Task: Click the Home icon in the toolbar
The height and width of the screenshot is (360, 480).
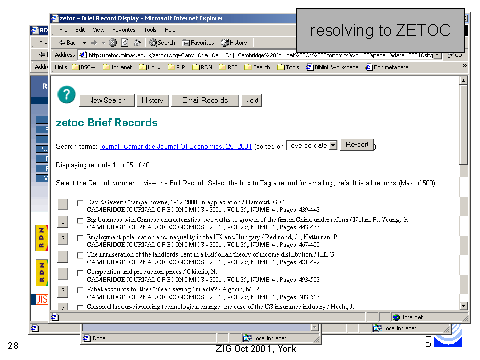Action: click(x=137, y=43)
